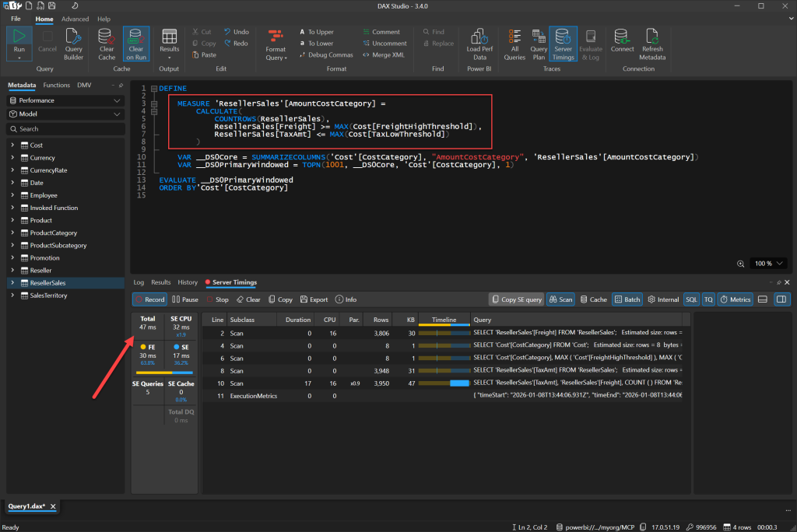Expand the ResellerSales table node
The height and width of the screenshot is (532, 797).
click(x=12, y=283)
